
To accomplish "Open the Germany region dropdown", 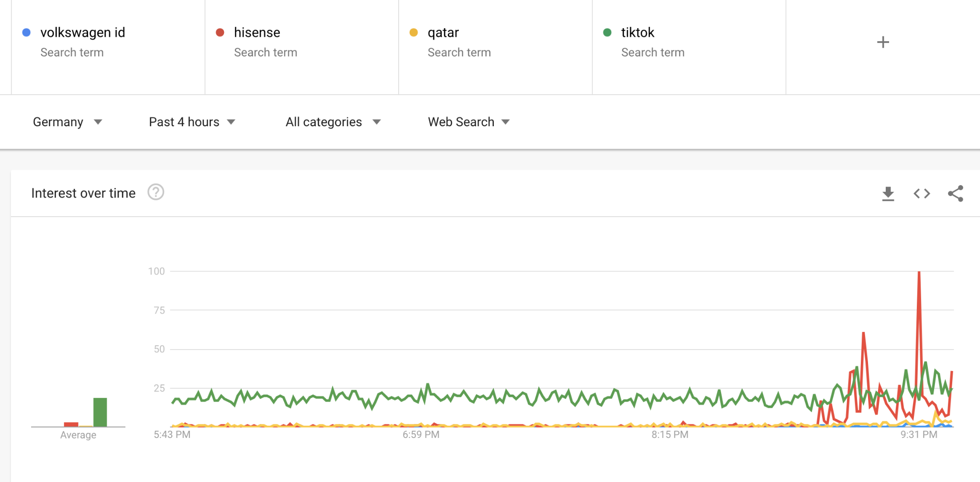I will [x=67, y=122].
